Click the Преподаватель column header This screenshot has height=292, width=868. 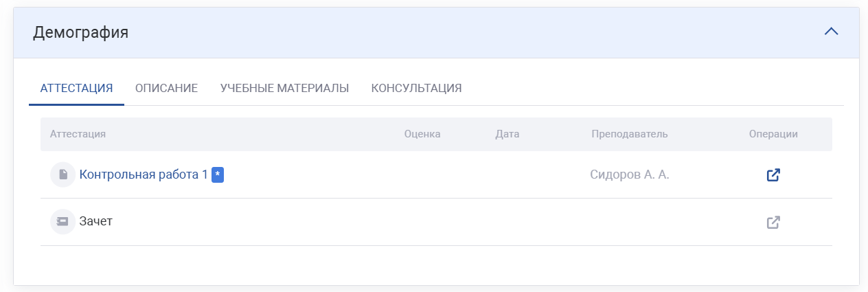629,134
